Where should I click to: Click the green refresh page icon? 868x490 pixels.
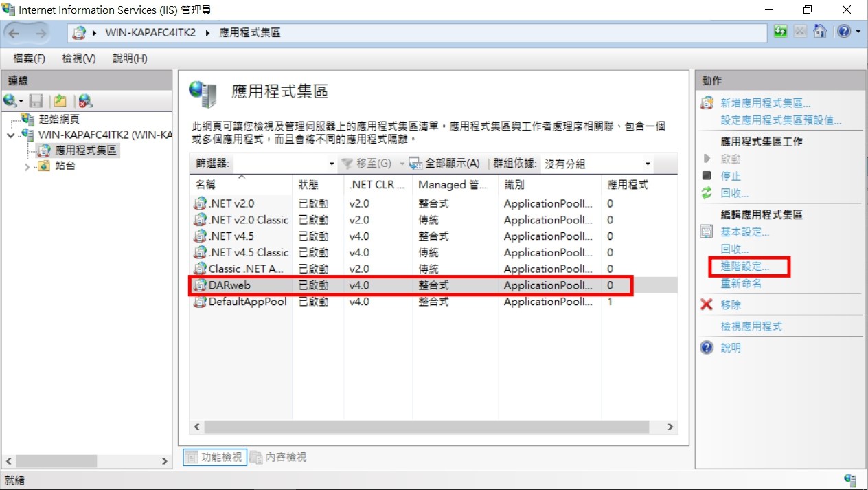pyautogui.click(x=781, y=32)
